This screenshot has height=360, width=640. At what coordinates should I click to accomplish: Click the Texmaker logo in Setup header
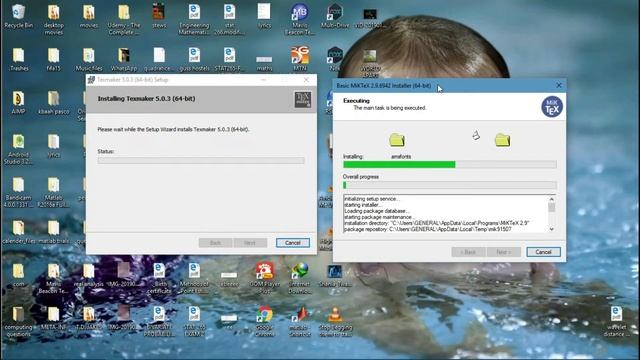(x=303, y=99)
